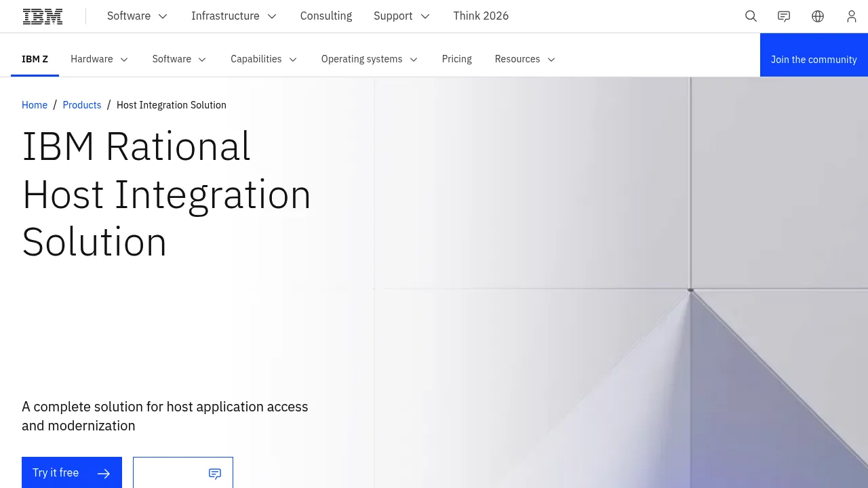Screen dimensions: 868x488
Task: Expand the top Software menu beside the IBM logo
Action: coord(137,16)
